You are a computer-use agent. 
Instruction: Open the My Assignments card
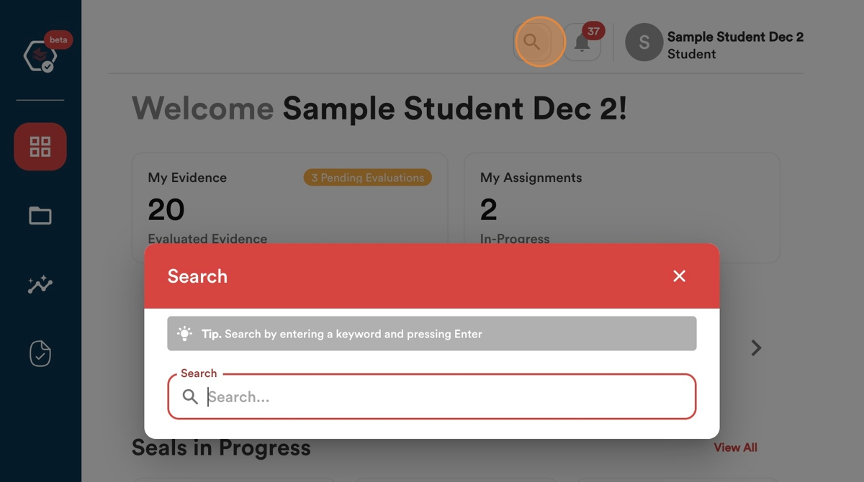[x=622, y=208]
